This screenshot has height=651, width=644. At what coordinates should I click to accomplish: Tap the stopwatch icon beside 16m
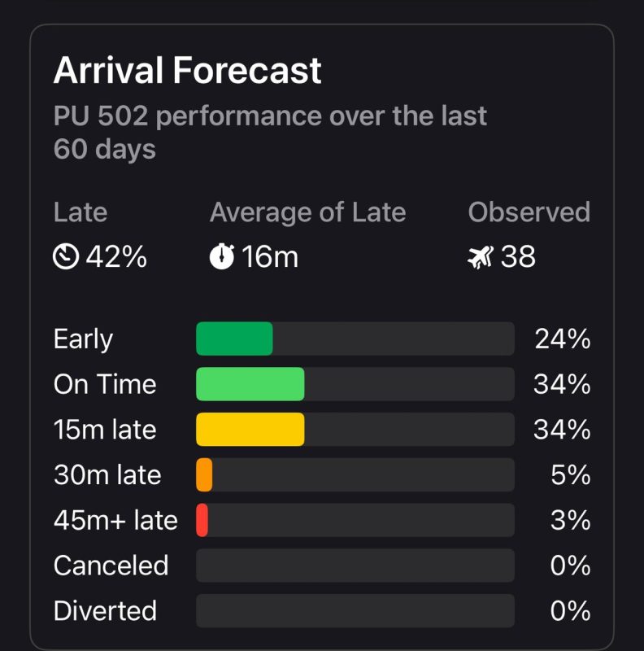222,256
